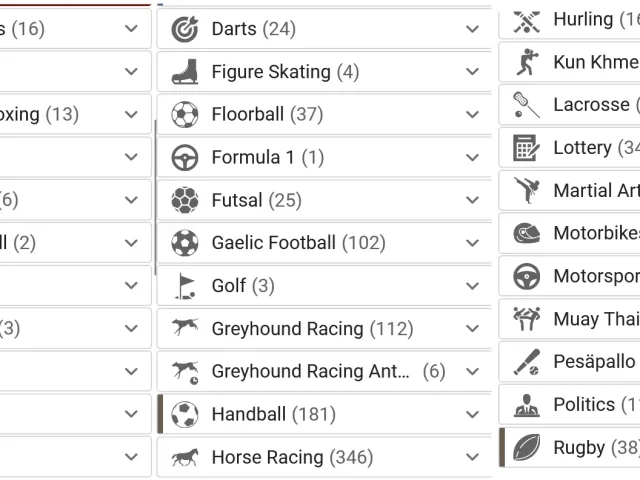Select the Lacrosse sport entry
Viewport: 640px width, 480px height.
(x=570, y=104)
